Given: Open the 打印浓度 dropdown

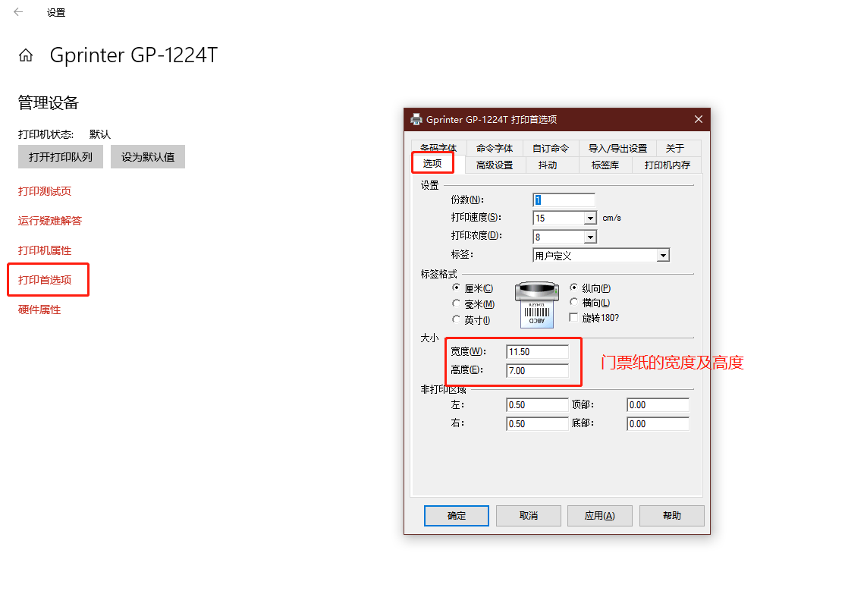Looking at the screenshot, I should (590, 237).
